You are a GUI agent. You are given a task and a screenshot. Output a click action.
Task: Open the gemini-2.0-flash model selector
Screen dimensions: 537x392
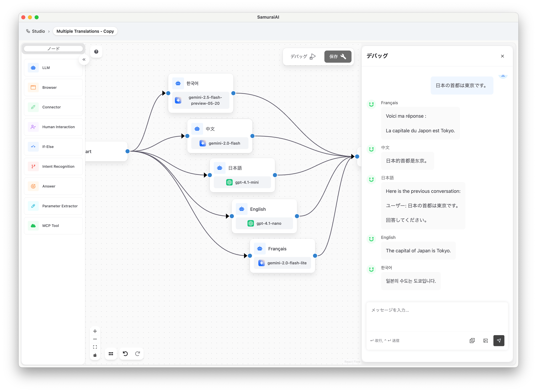[220, 143]
